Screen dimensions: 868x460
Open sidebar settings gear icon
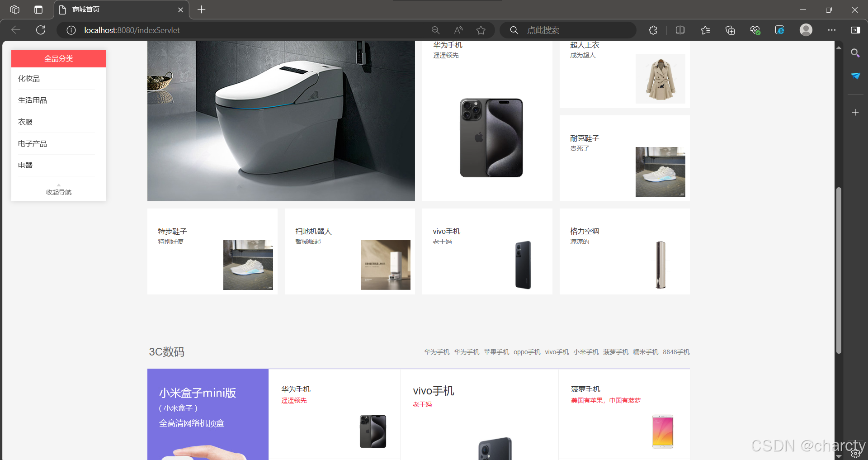pyautogui.click(x=855, y=454)
